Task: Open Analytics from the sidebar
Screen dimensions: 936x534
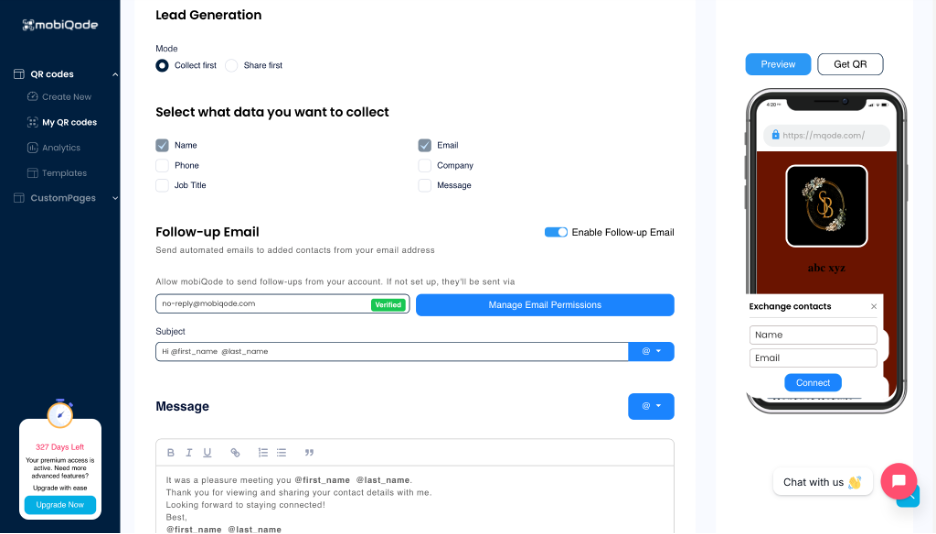Action: click(x=60, y=148)
